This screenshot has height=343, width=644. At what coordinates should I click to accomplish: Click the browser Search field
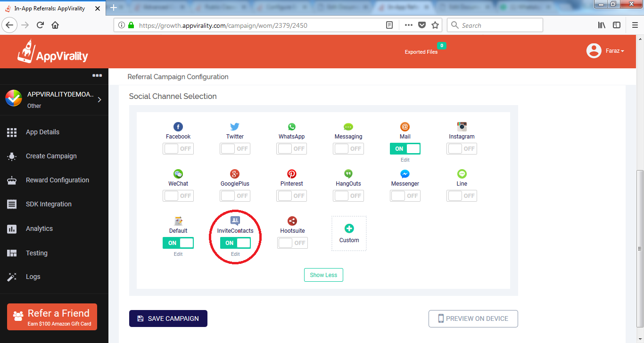tap(495, 25)
